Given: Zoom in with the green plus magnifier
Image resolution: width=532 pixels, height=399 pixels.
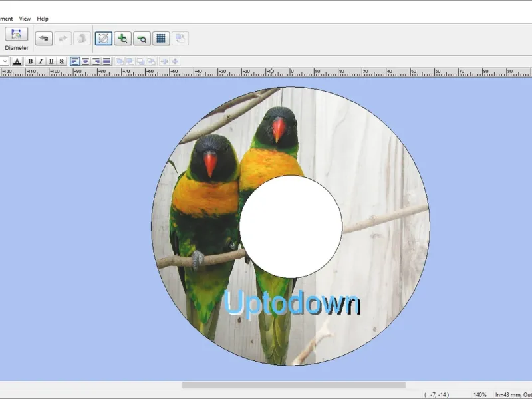Looking at the screenshot, I should click(x=123, y=38).
